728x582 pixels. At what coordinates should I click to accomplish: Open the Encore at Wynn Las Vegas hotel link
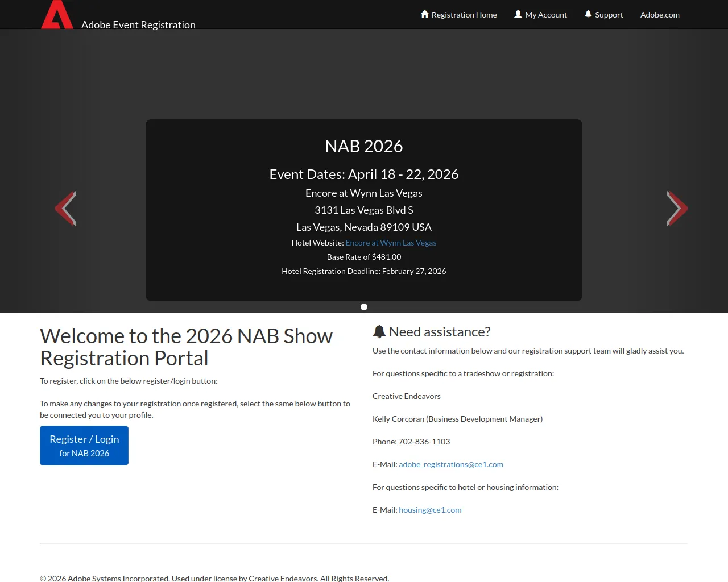point(391,243)
